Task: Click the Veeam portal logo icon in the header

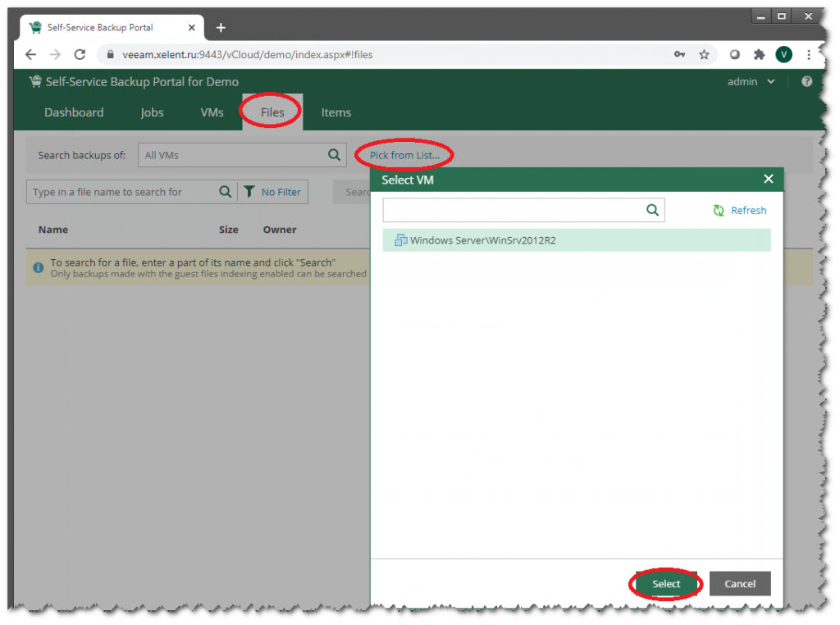Action: (35, 81)
